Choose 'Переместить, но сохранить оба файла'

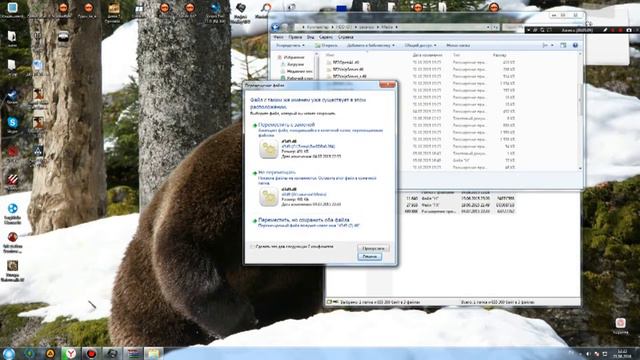pos(304,220)
